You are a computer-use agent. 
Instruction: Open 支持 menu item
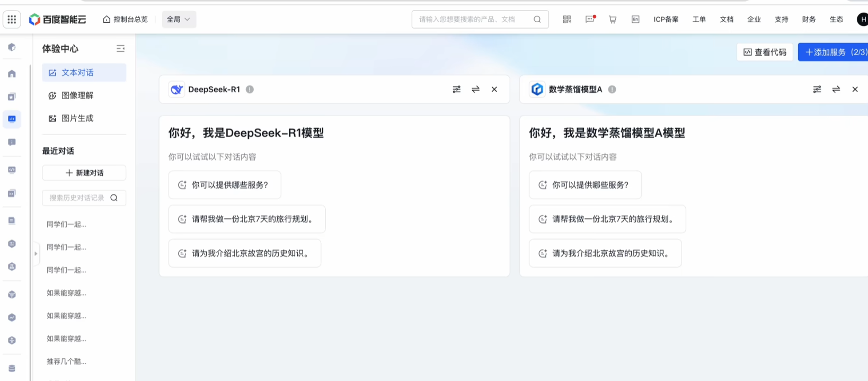tap(782, 20)
